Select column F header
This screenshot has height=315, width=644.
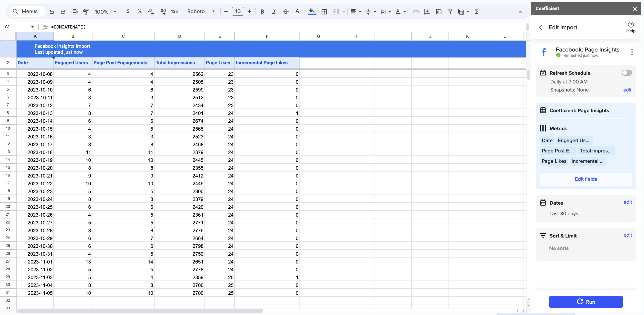pos(267,36)
